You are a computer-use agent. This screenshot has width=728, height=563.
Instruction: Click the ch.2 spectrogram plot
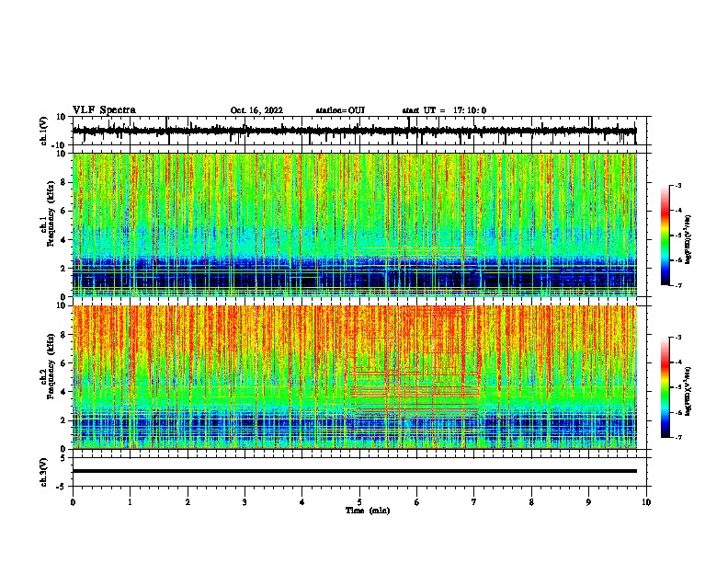coord(354,377)
